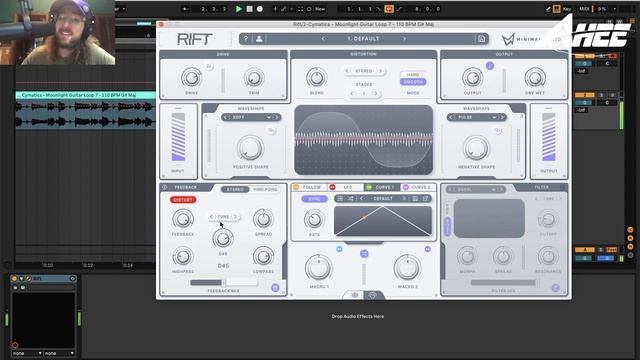Toggle link icon beside Negative Shape knob
The width and height of the screenshot is (640, 360).
click(497, 131)
